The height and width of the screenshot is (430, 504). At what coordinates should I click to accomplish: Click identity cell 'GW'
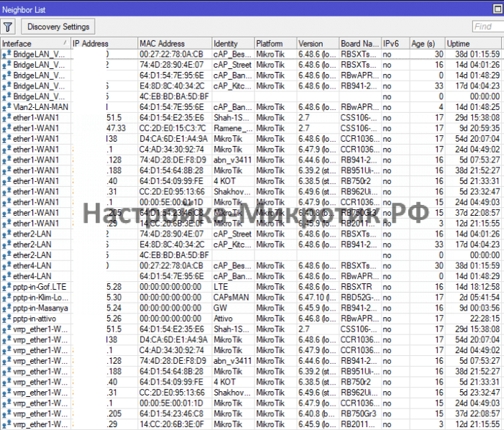tap(220, 308)
